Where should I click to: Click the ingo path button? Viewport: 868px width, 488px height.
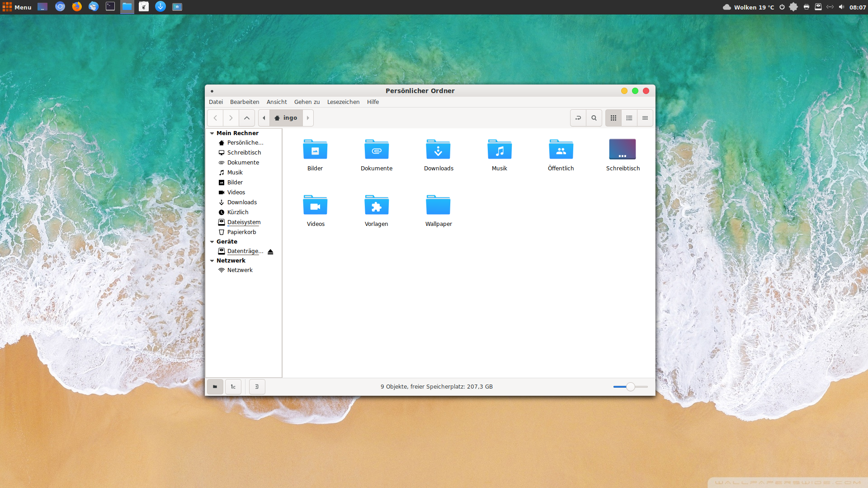click(286, 118)
